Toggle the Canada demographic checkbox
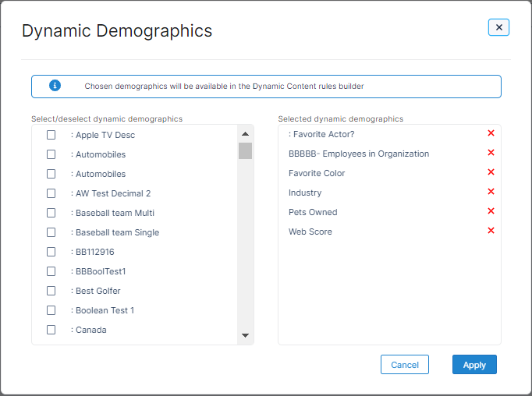Screen dimensions: 532x396 (x=51, y=330)
